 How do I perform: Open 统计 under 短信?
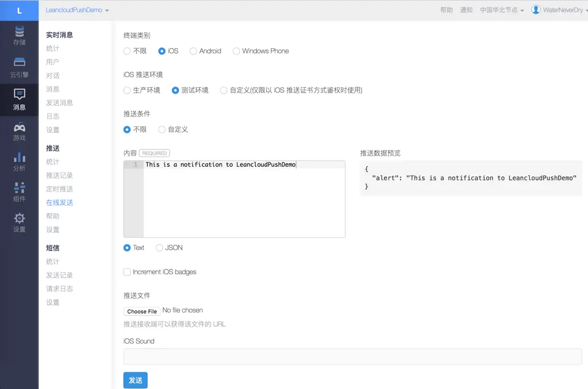pos(52,261)
